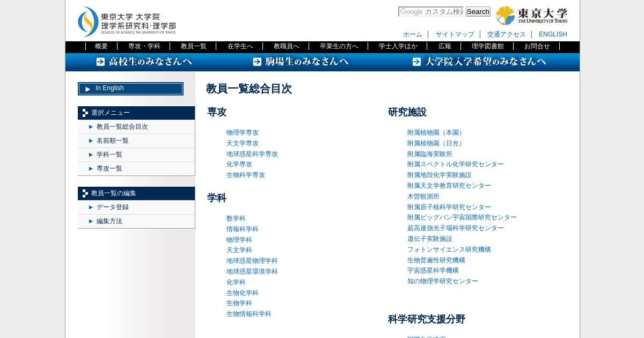The image size is (644, 338).
Task: Click the In English button
Action: point(130,89)
